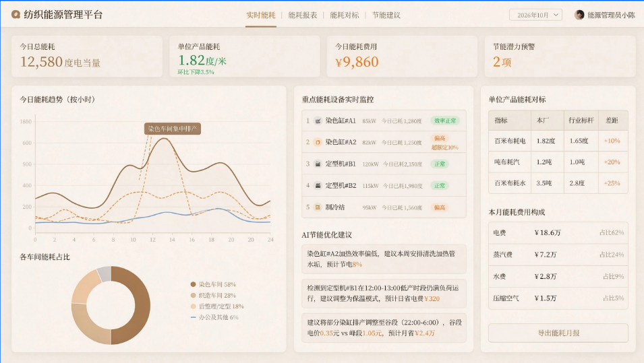Image resolution: width=644 pixels, height=363 pixels.
Task: Select the 染色缸#A1 device name
Action: point(341,121)
